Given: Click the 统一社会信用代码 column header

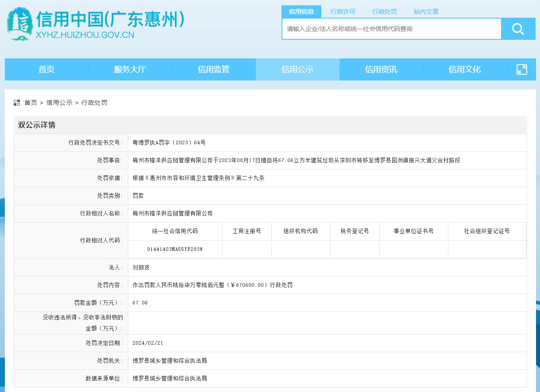Looking at the screenshot, I should point(175,231).
